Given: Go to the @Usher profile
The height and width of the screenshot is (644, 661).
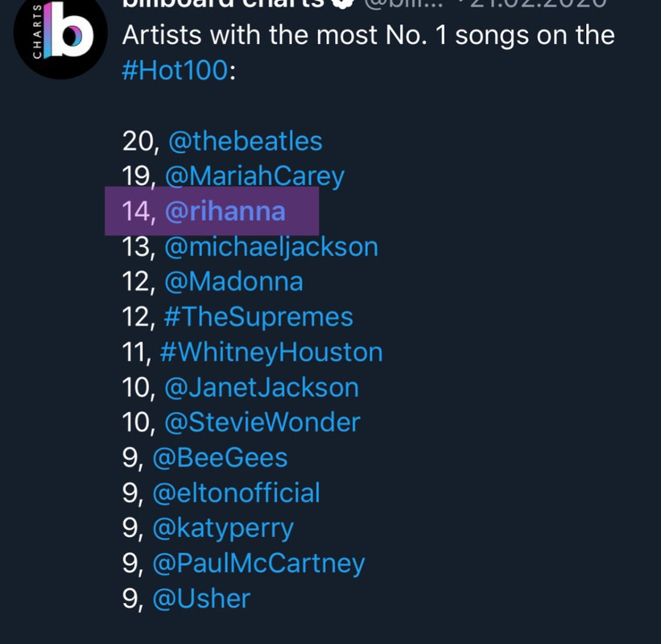Looking at the screenshot, I should pyautogui.click(x=201, y=599).
